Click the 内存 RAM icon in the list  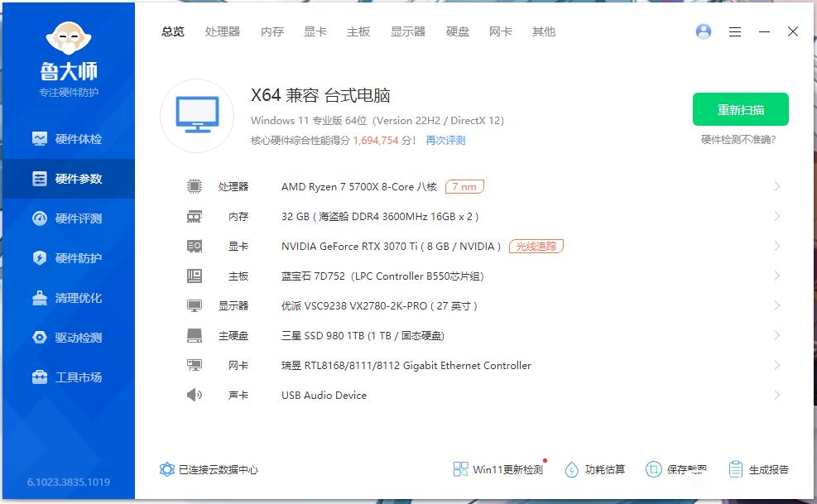click(x=195, y=216)
